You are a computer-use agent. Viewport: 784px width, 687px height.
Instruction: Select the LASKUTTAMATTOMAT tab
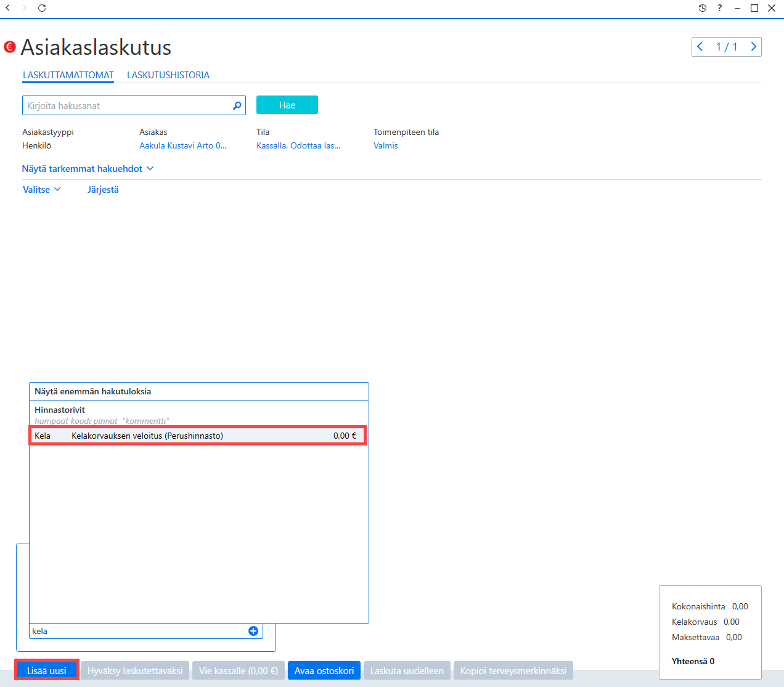coord(68,75)
